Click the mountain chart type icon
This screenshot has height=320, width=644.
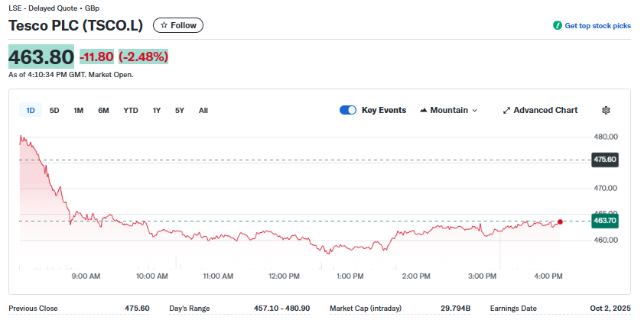[424, 110]
